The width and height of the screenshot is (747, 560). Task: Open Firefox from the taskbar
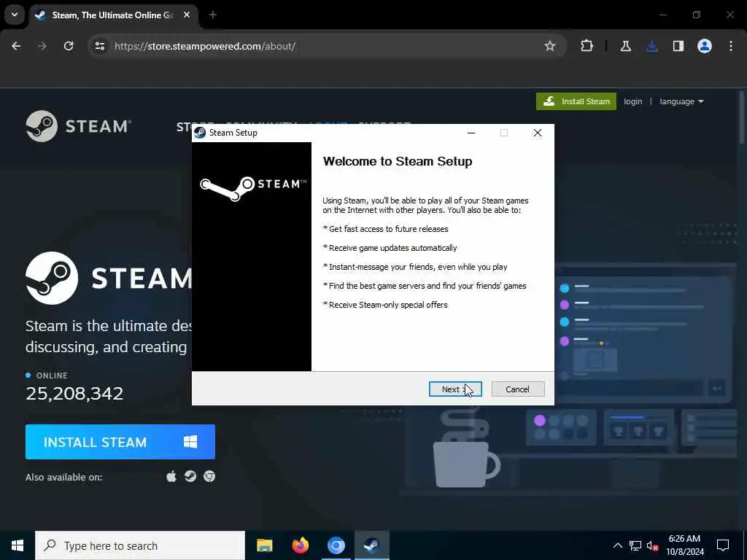coord(300,545)
